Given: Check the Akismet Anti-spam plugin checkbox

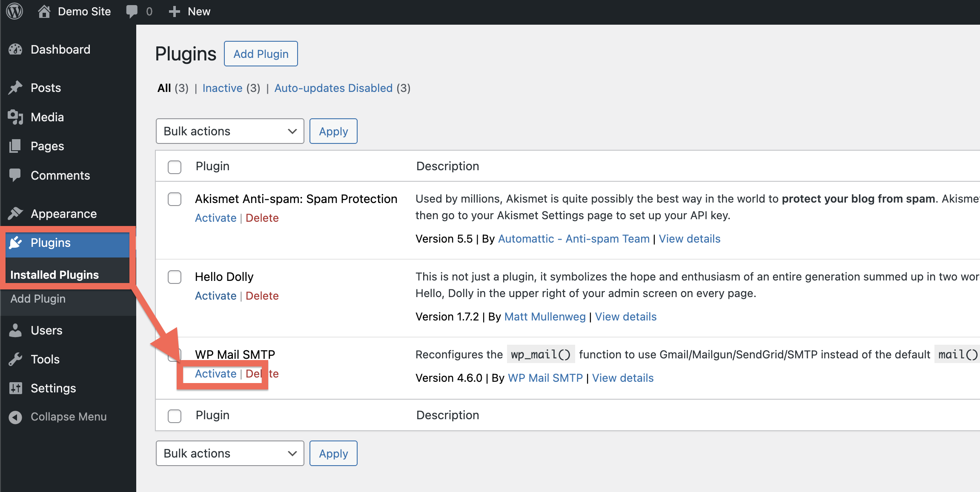Looking at the screenshot, I should [175, 199].
